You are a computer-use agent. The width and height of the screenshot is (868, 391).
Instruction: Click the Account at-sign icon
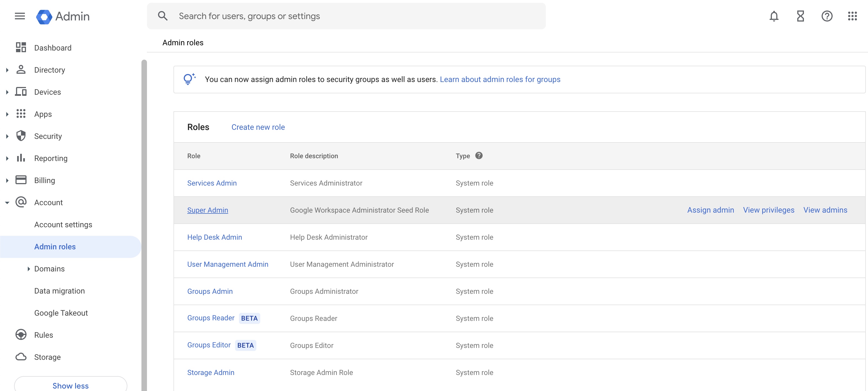click(21, 202)
